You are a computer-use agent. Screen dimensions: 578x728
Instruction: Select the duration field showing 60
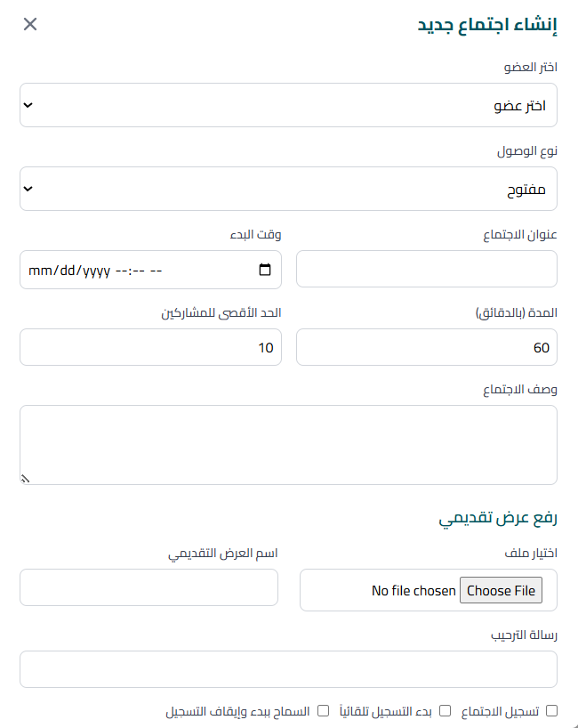coord(427,347)
